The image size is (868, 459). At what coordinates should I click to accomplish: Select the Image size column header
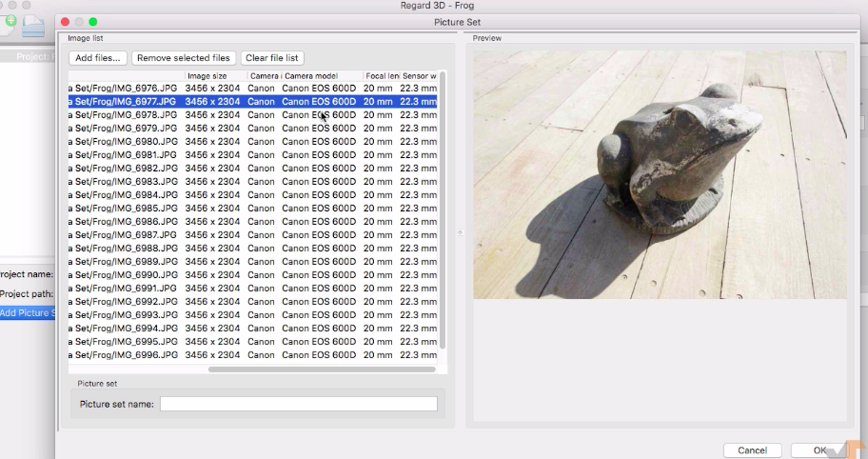coord(215,75)
